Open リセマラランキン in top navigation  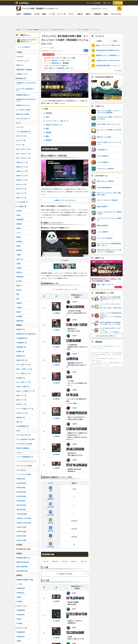(116, 14)
